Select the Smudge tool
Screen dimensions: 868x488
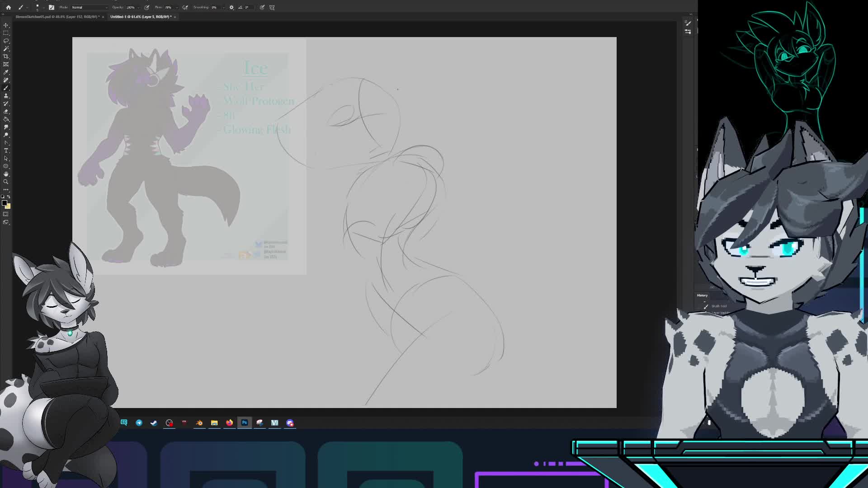click(6, 127)
